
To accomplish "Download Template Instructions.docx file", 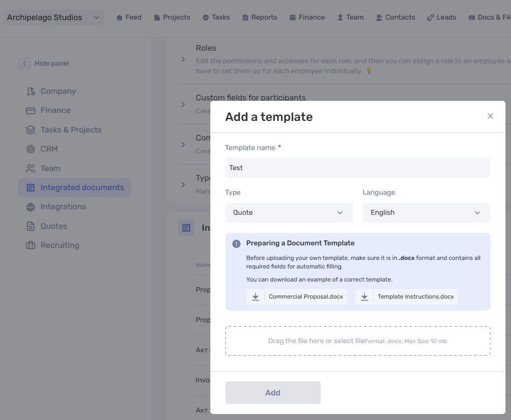I will pyautogui.click(x=407, y=297).
